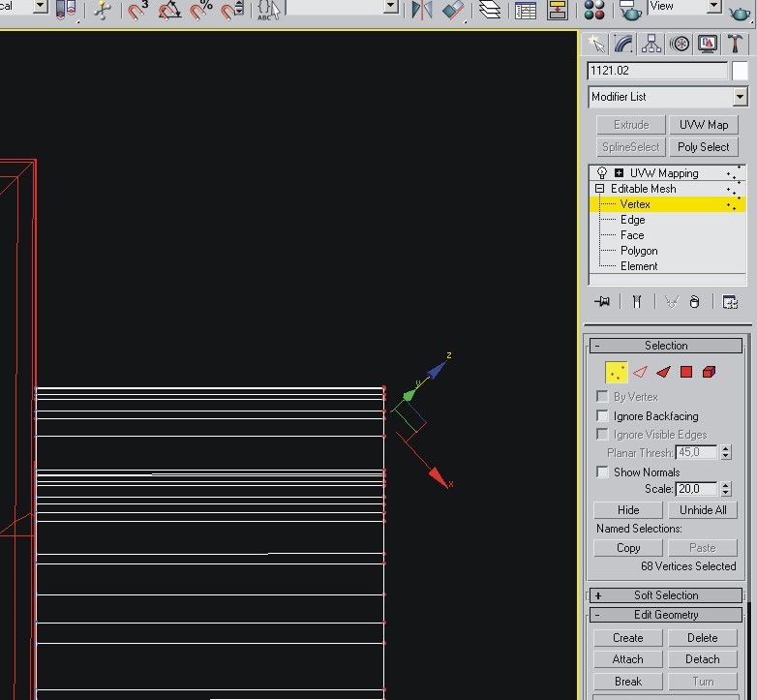Open reference coordinate system dropdown
757x700 pixels.
[x=41, y=6]
